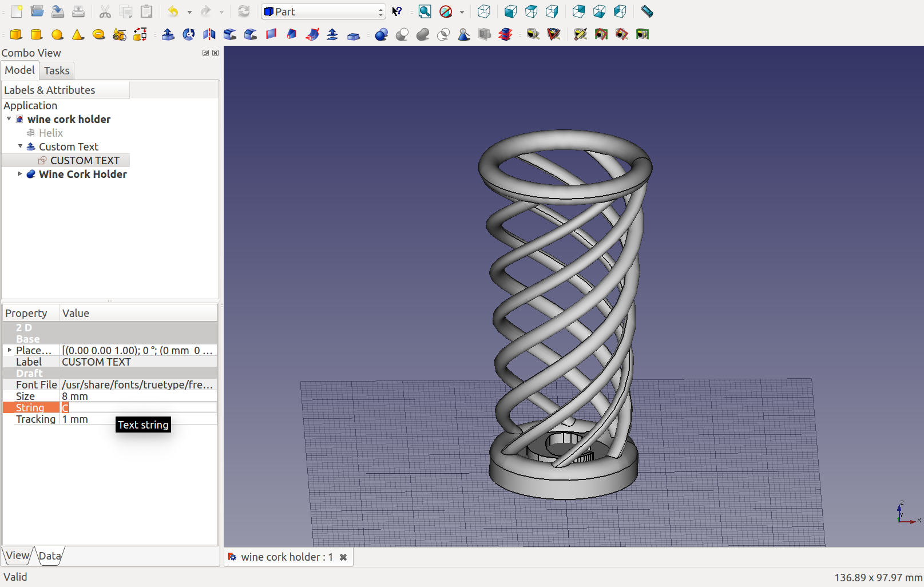The image size is (924, 587).
Task: Print the document
Action: click(78, 11)
